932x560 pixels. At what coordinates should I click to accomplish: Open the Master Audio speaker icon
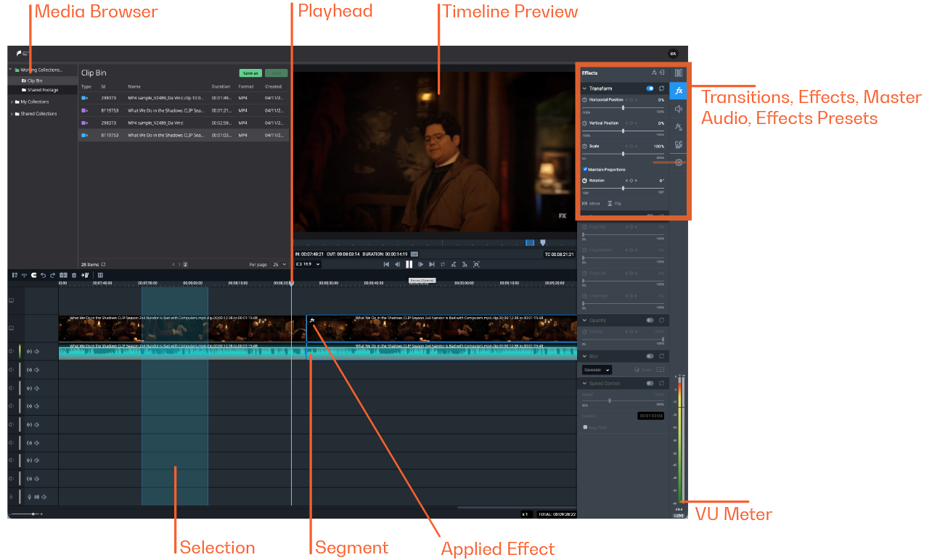coord(679,109)
